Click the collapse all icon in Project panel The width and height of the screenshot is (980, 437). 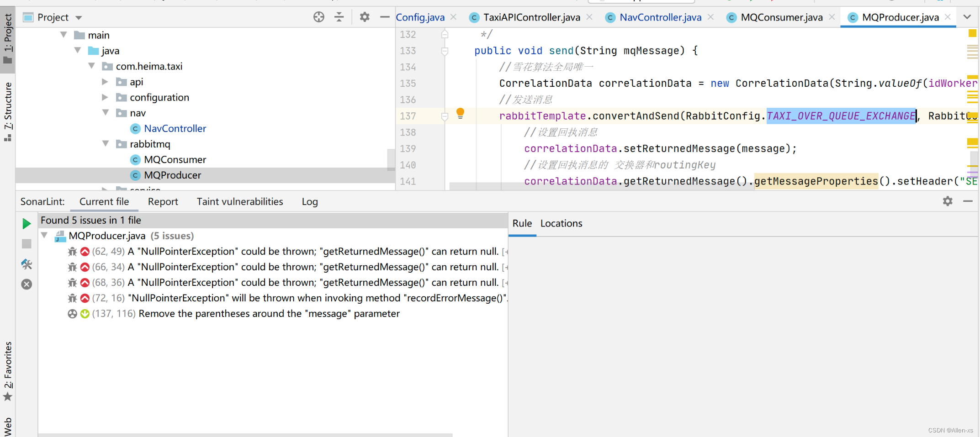tap(339, 17)
